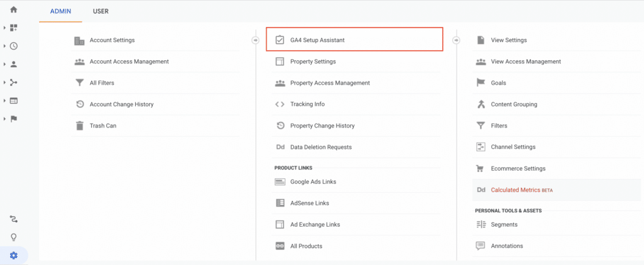Click the Trash Can icon
Viewport: 644px width, 265px height.
click(80, 126)
